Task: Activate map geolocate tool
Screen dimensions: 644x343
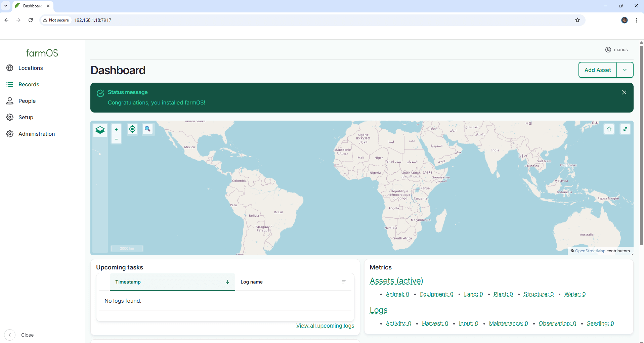Action: tap(132, 129)
